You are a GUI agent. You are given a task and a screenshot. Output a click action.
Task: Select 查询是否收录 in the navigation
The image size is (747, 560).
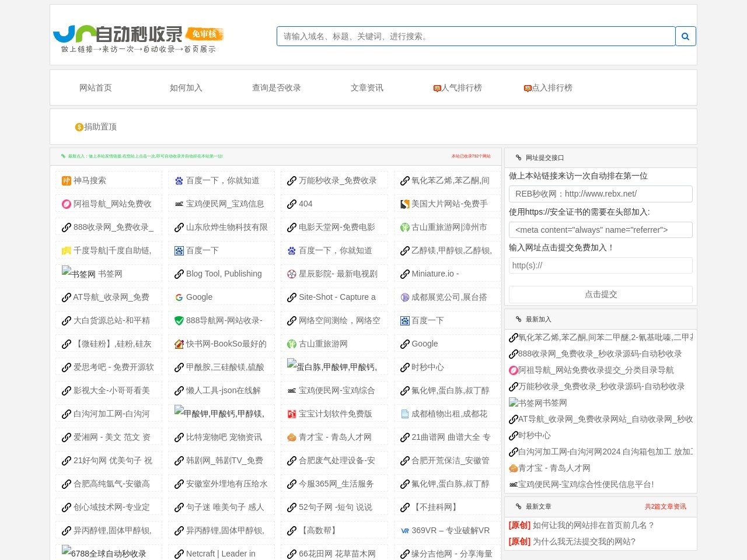(x=276, y=88)
